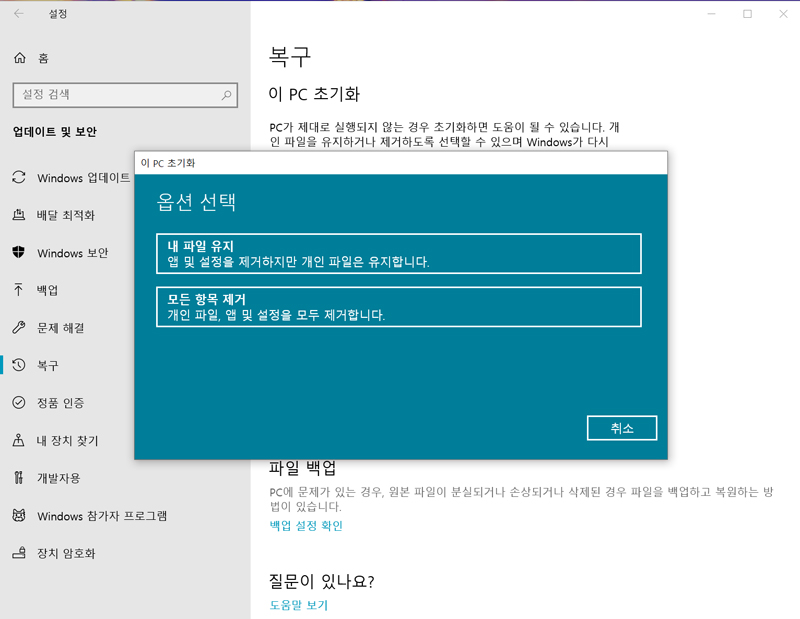Screen dimensions: 800x619
Task: Select the 문제 해결 troubleshoot wrench icon
Action: [17, 327]
